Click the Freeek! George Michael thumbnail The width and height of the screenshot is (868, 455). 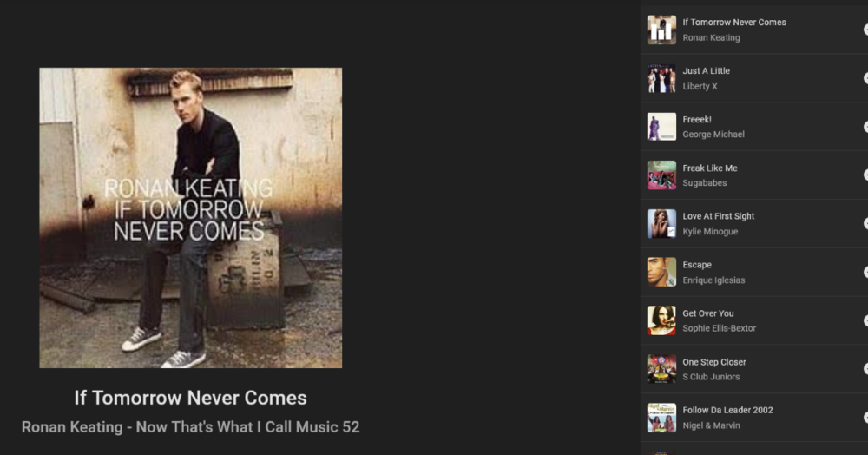[661, 127]
